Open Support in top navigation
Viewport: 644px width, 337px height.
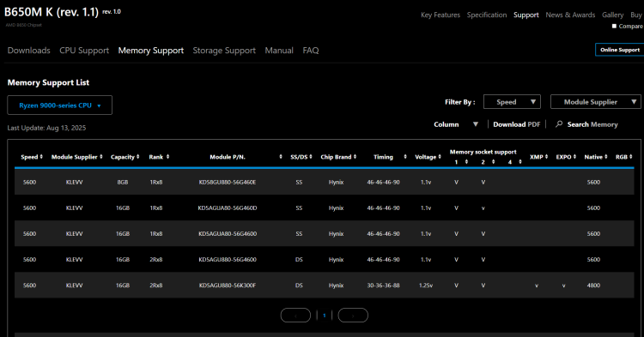pos(526,15)
